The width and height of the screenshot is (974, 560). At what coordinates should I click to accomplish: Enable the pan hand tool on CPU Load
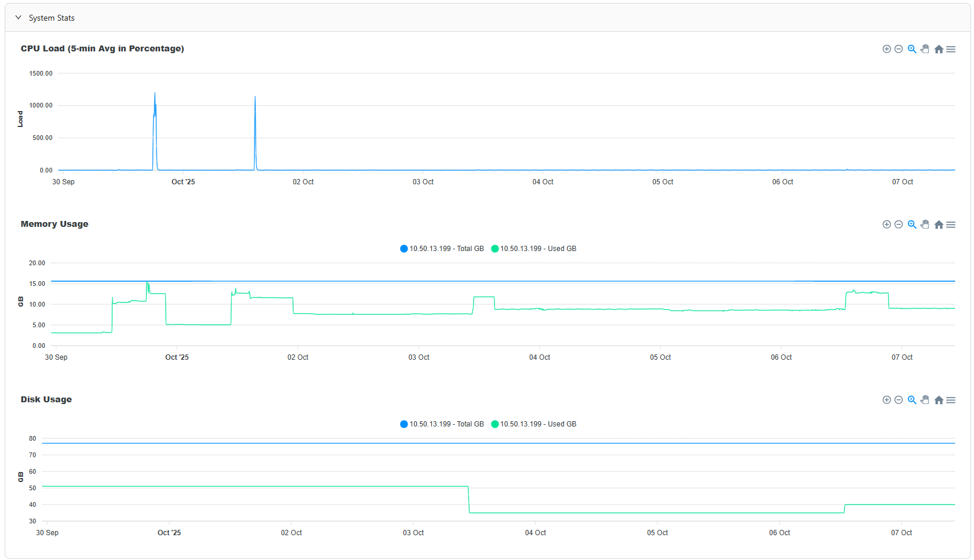click(x=925, y=49)
